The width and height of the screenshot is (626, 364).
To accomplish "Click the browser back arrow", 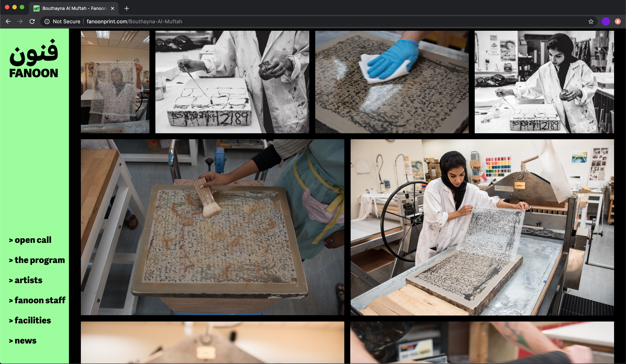I will click(8, 22).
